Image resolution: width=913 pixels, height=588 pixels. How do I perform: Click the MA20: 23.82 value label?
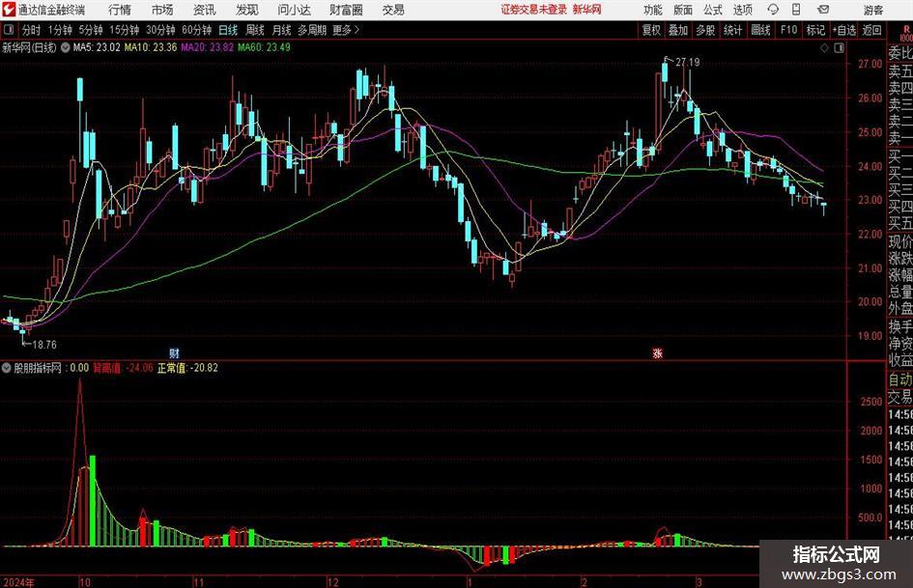[x=208, y=47]
